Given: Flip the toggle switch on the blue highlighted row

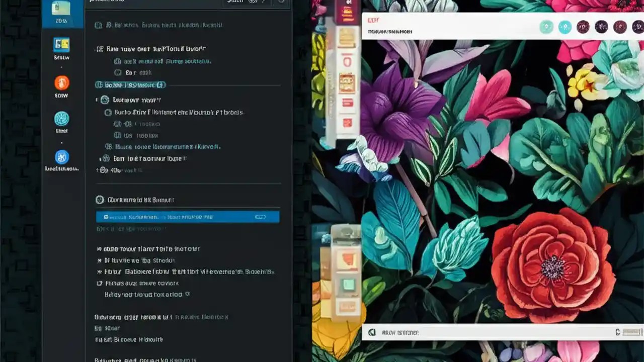Looking at the screenshot, I should pyautogui.click(x=261, y=217).
